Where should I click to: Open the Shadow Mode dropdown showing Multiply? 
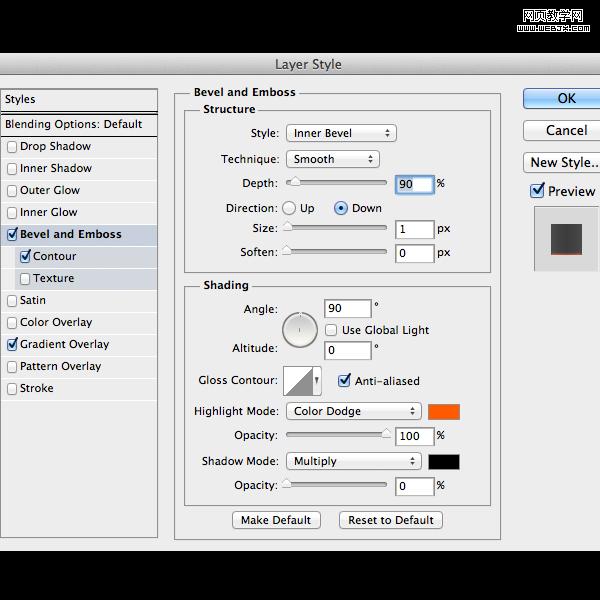click(354, 461)
